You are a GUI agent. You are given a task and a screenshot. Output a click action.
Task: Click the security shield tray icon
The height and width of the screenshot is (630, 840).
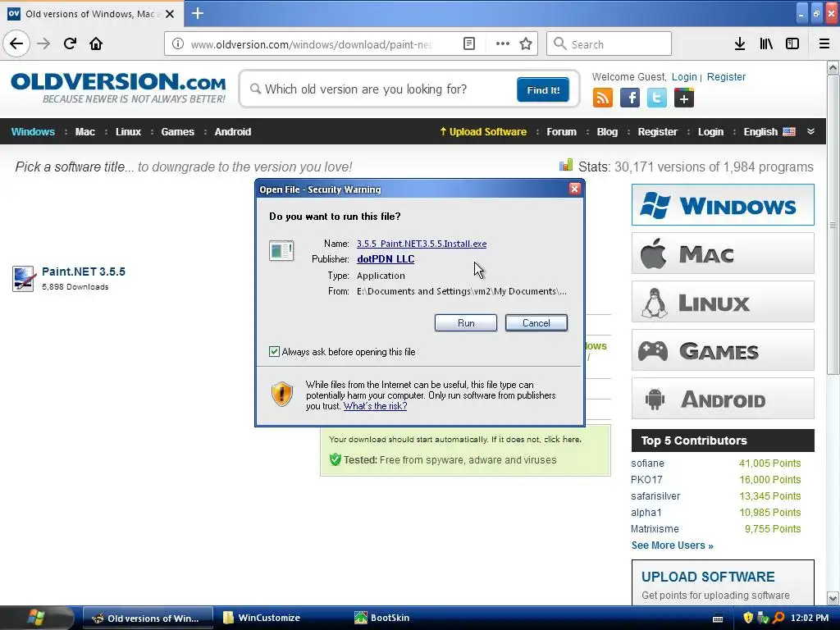[x=748, y=618]
